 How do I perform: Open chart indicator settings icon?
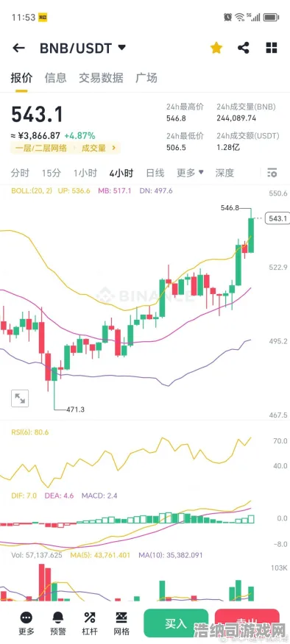point(272,173)
